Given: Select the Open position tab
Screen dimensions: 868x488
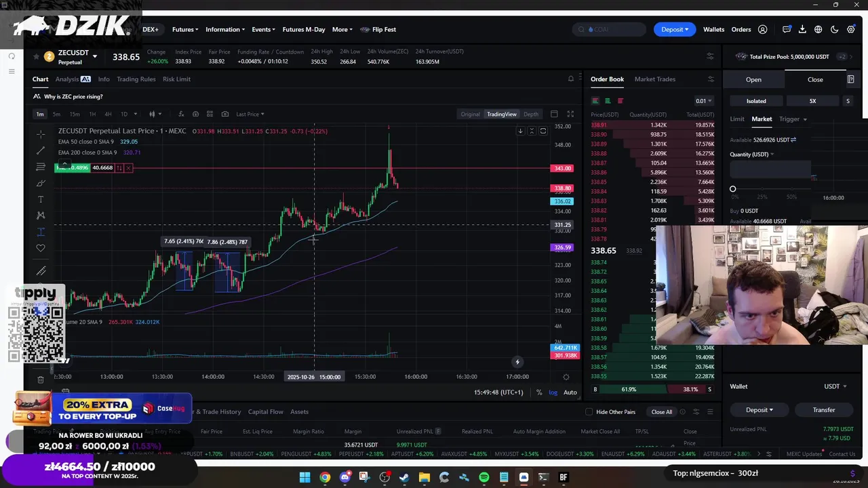Looking at the screenshot, I should [753, 79].
